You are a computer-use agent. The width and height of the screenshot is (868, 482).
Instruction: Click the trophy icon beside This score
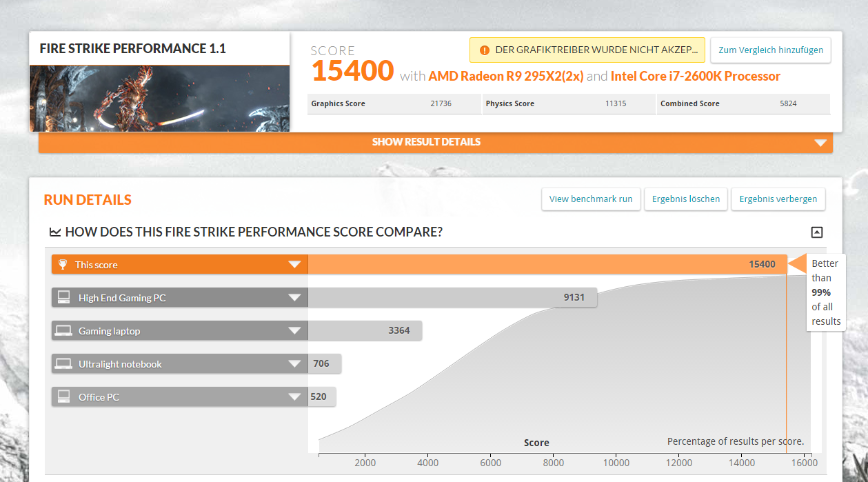(x=63, y=264)
